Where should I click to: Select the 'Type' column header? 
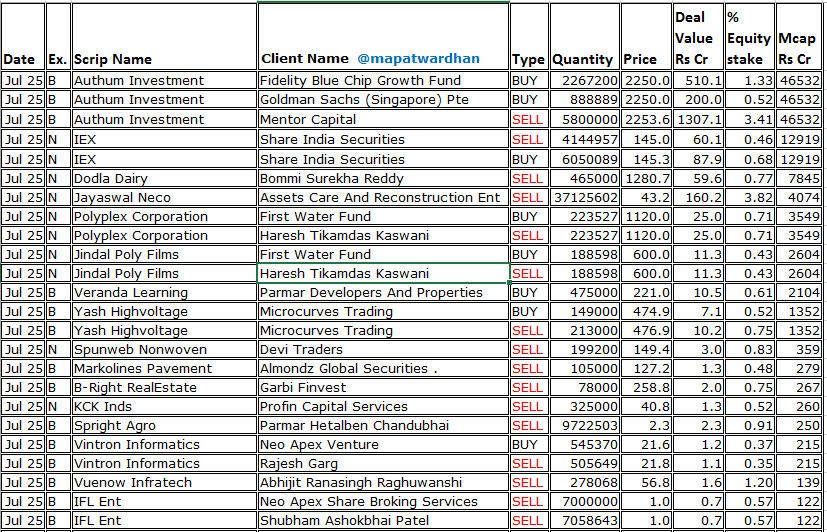point(529,36)
